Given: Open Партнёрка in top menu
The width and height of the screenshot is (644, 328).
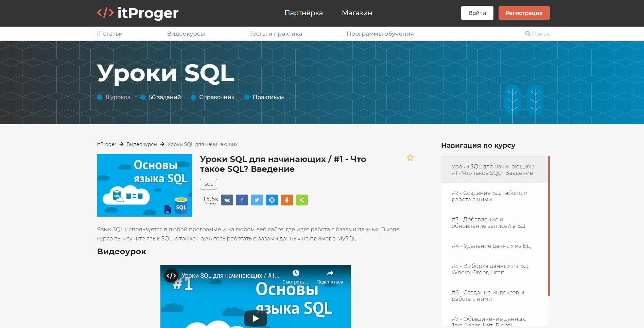Looking at the screenshot, I should point(303,13).
